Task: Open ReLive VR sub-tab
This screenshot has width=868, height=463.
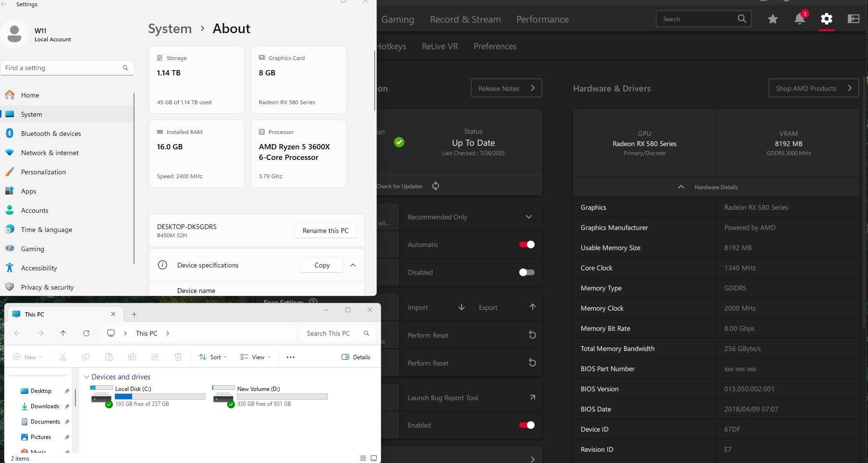Action: [x=440, y=46]
